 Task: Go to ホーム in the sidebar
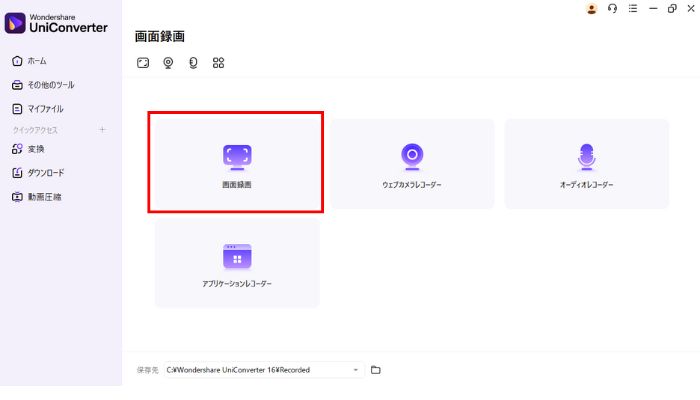[36, 61]
